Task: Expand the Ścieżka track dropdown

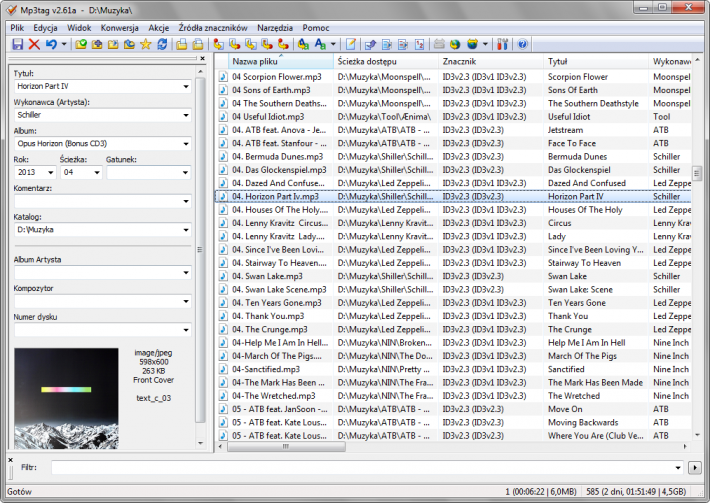Action: coord(96,172)
